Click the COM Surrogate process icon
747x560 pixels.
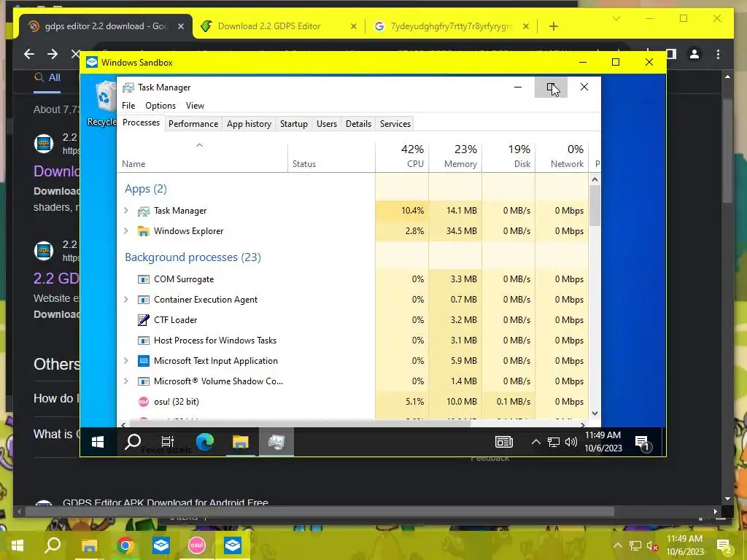144,279
